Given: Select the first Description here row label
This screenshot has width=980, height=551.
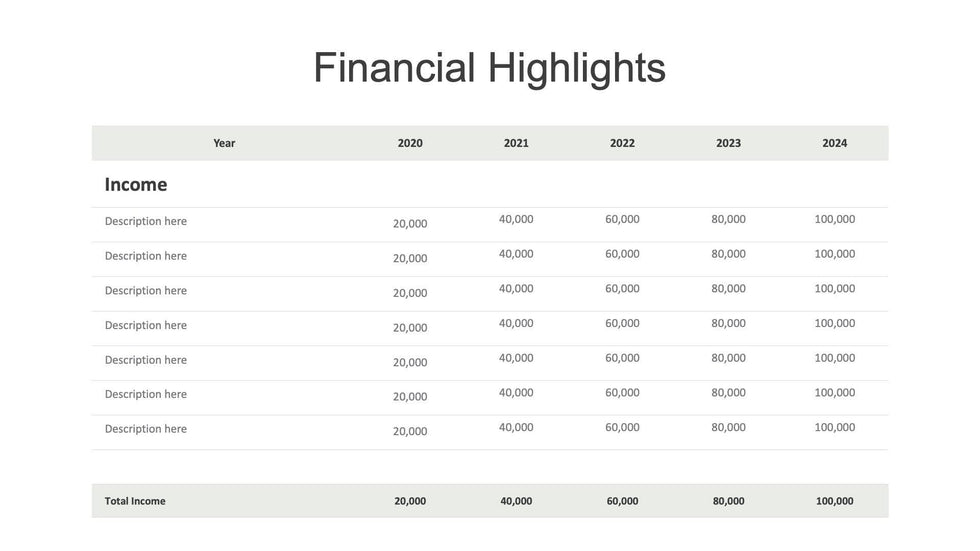Looking at the screenshot, I should [x=146, y=221].
